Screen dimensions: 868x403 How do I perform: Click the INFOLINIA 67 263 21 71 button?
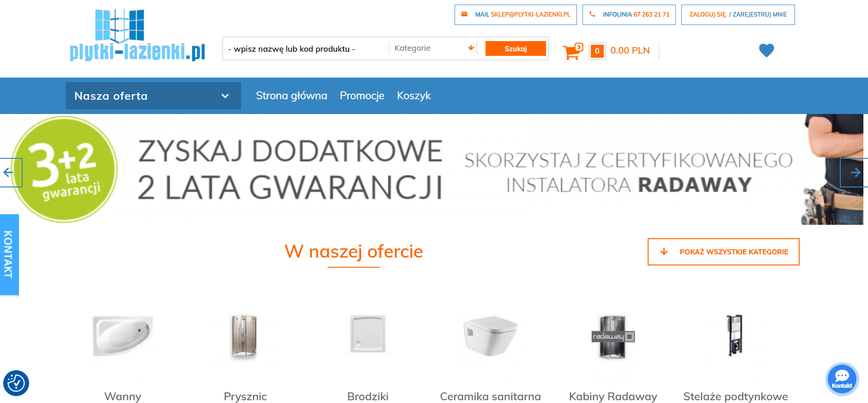[629, 15]
